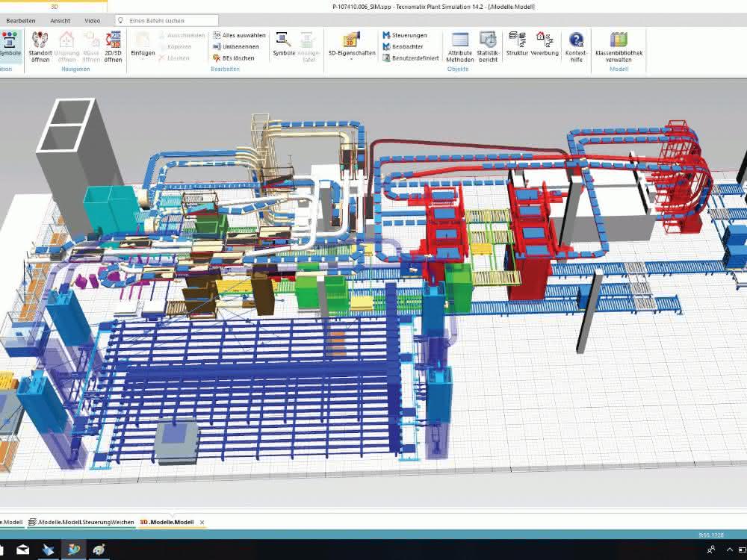The image size is (747, 560).
Task: Show the Struktur view
Action: (x=517, y=44)
